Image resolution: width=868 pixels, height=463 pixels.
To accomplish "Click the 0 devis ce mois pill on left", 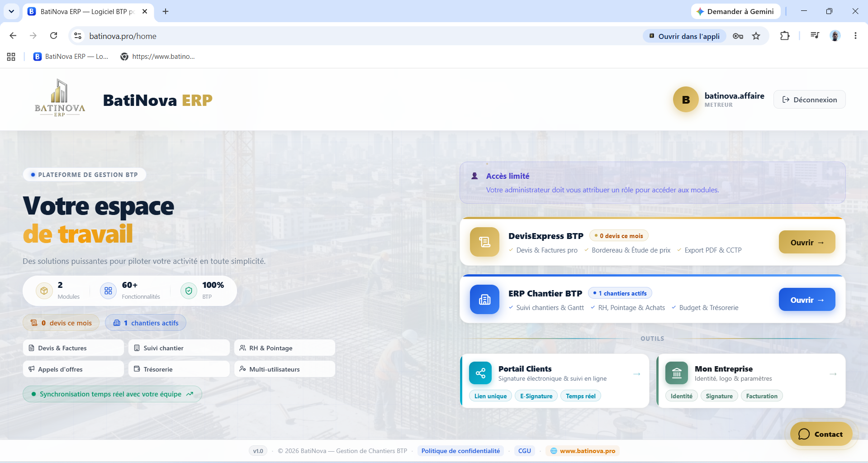I will pos(61,323).
